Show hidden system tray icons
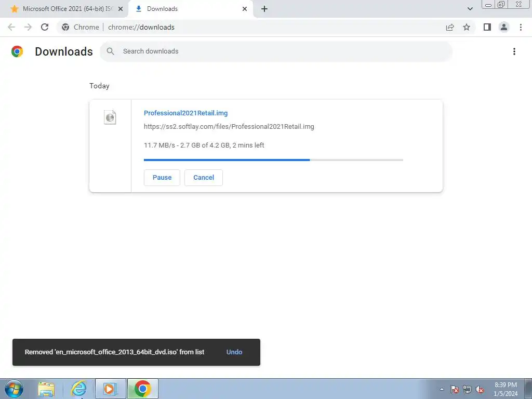532x399 pixels. click(x=442, y=389)
